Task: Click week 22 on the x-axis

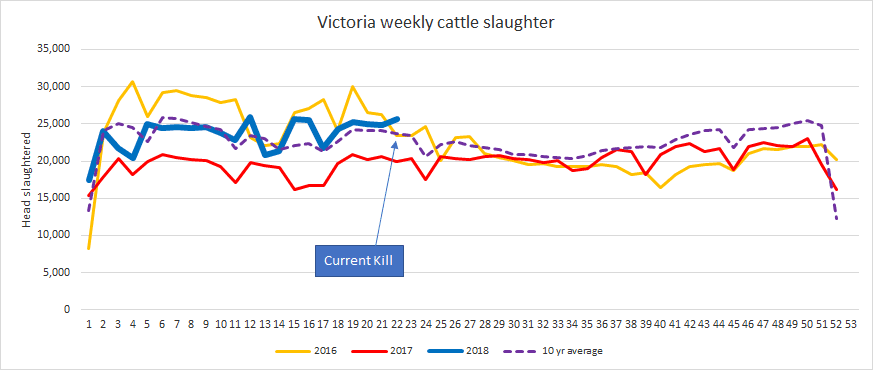Action: (x=396, y=323)
